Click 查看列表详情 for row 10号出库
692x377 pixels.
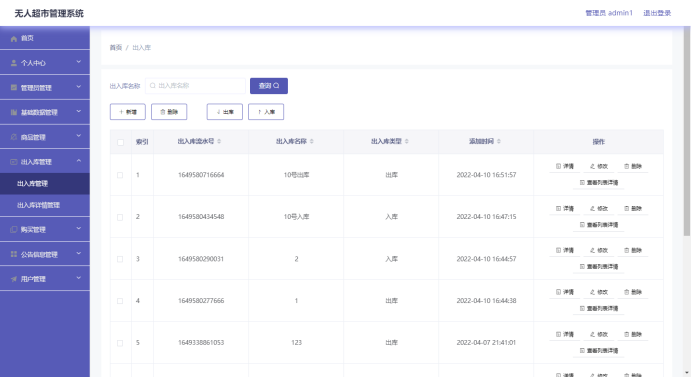599,182
